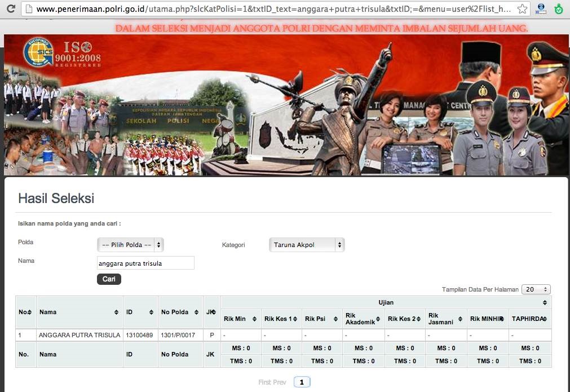Bookmark this page with the star icon

click(522, 9)
